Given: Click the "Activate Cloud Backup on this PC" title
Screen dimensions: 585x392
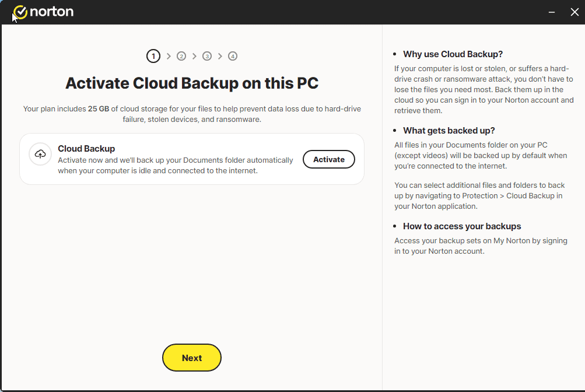Looking at the screenshot, I should click(192, 83).
